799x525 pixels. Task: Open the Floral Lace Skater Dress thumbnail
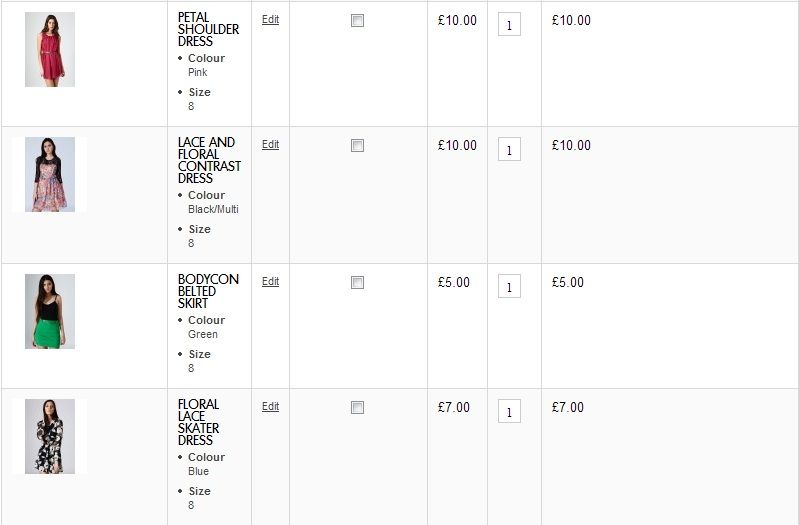(49, 436)
